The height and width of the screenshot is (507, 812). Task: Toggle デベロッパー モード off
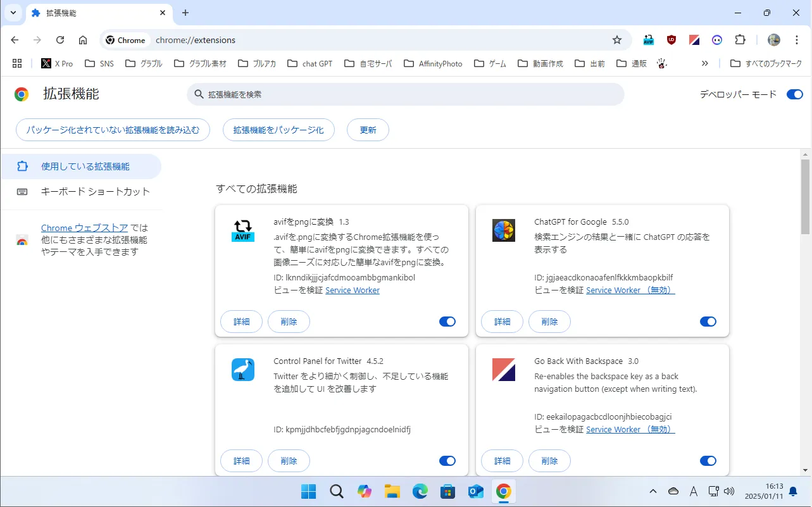point(794,94)
